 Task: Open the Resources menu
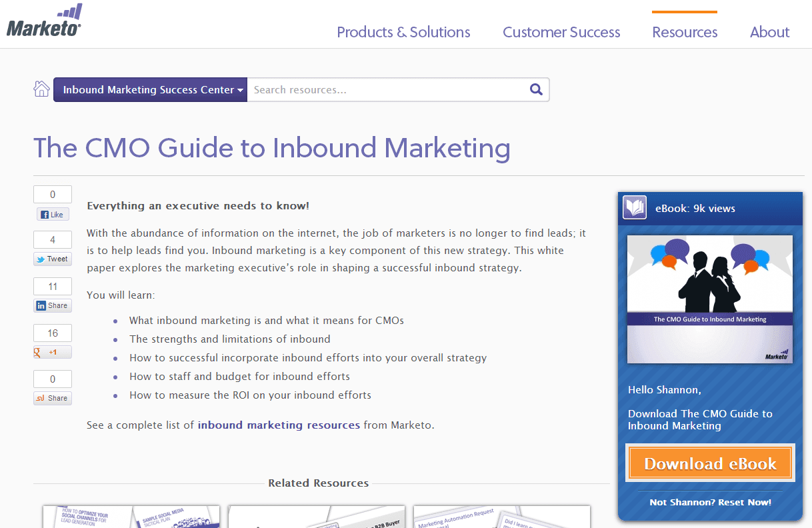coord(685,32)
